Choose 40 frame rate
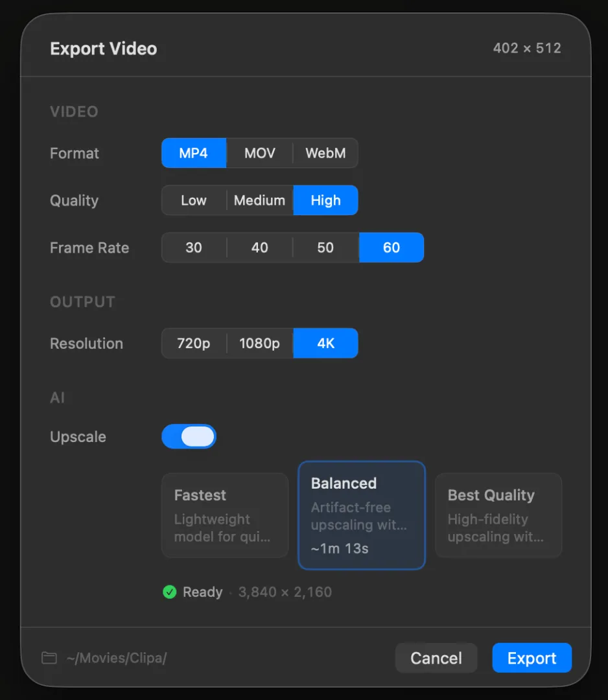Screen dimensions: 608x700 [x=260, y=248]
